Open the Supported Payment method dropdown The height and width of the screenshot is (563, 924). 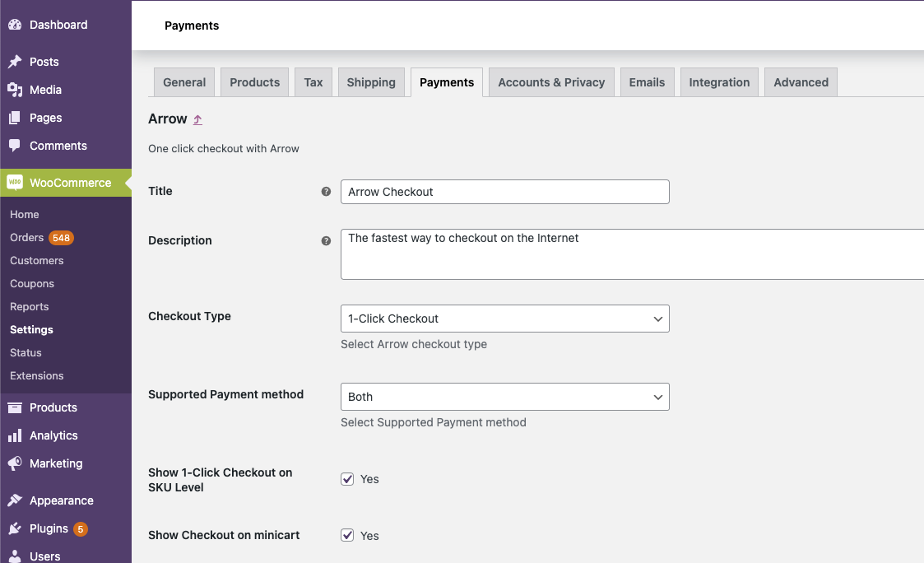tap(504, 397)
